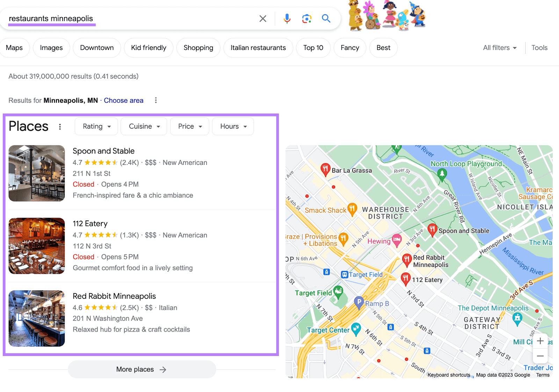Search by image using Google Lens
Screen dimensions: 559x392
pyautogui.click(x=306, y=19)
